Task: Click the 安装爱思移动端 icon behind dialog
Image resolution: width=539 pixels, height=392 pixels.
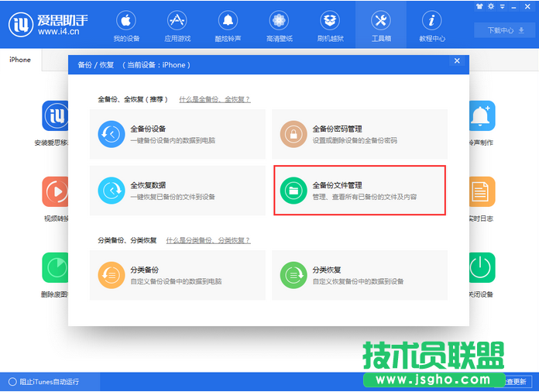Action: pyautogui.click(x=55, y=116)
